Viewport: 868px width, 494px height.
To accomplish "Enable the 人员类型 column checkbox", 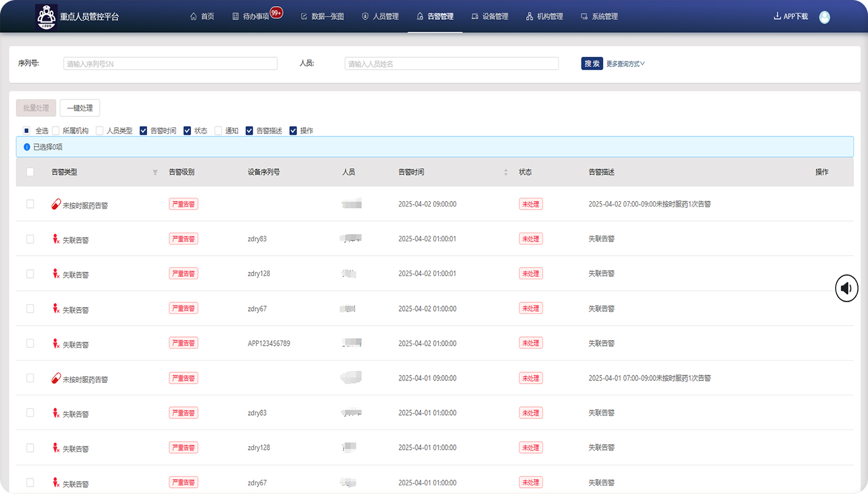I will (x=100, y=131).
